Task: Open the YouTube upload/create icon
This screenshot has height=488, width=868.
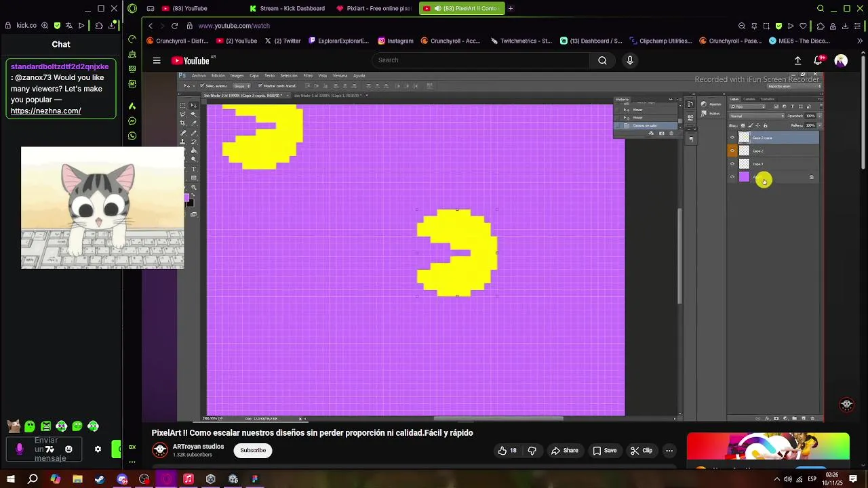Action: click(x=798, y=60)
